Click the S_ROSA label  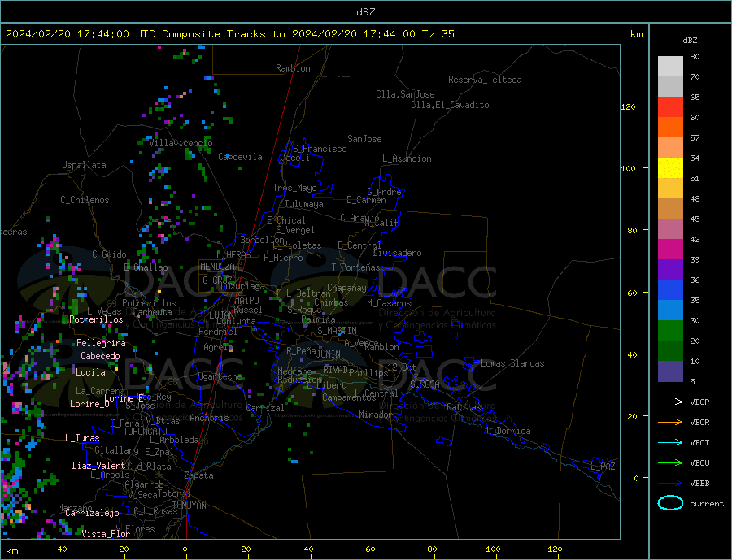pos(425,384)
